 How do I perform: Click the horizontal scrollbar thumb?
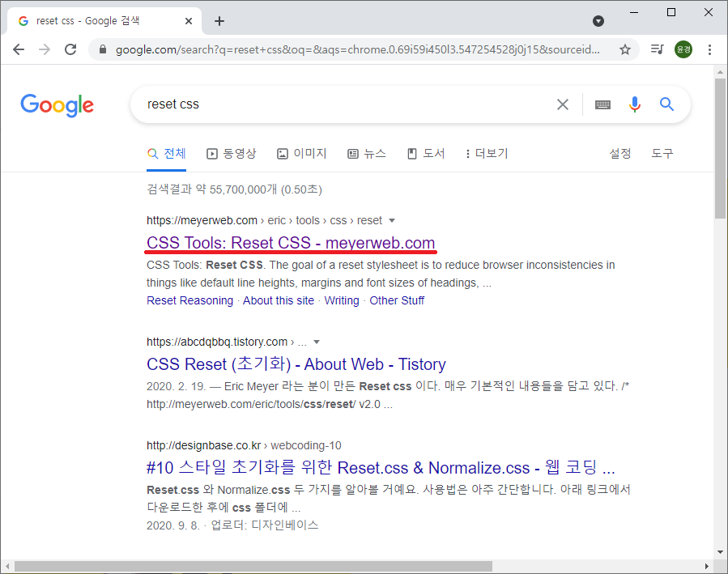[x=253, y=566]
